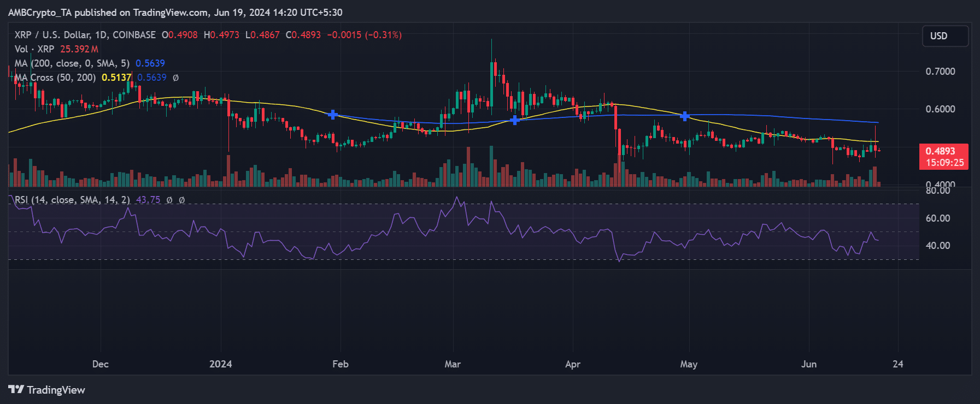Click the 60.00 RSI axis label

(x=938, y=218)
